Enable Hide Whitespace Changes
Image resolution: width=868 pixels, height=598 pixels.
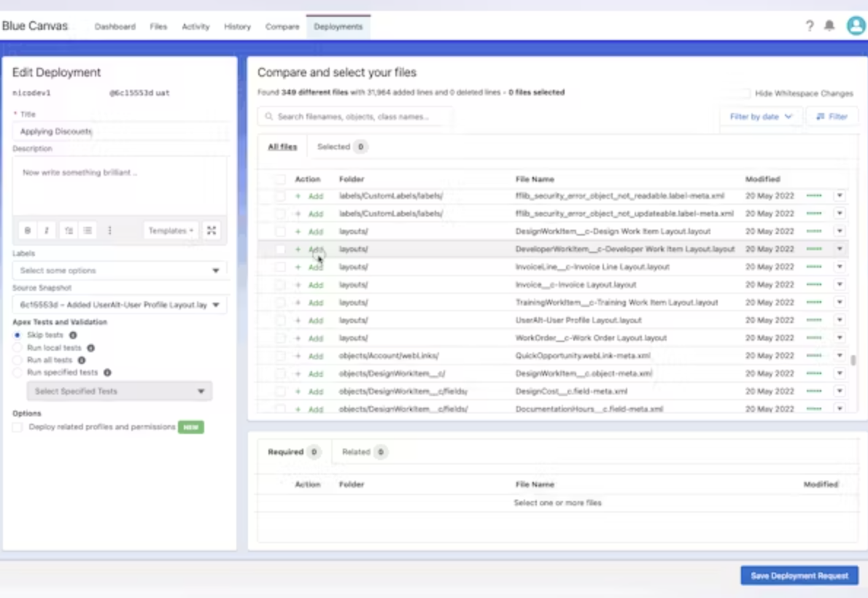click(x=746, y=93)
